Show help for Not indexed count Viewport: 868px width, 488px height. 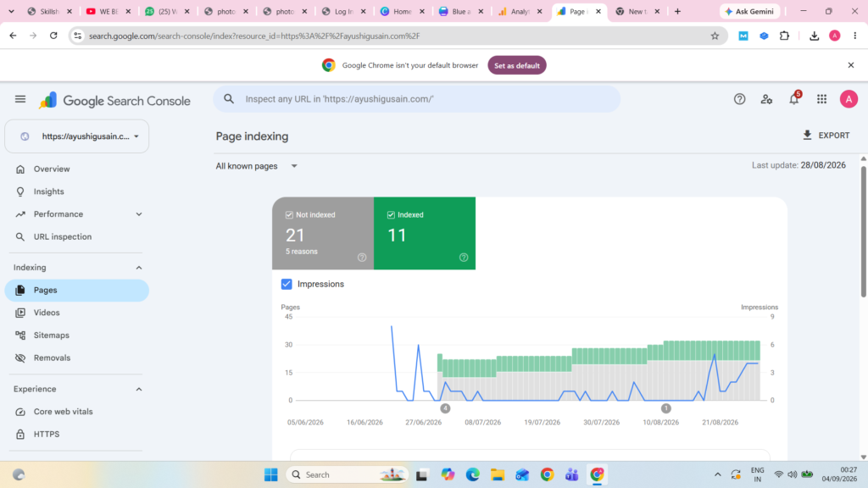tap(362, 258)
